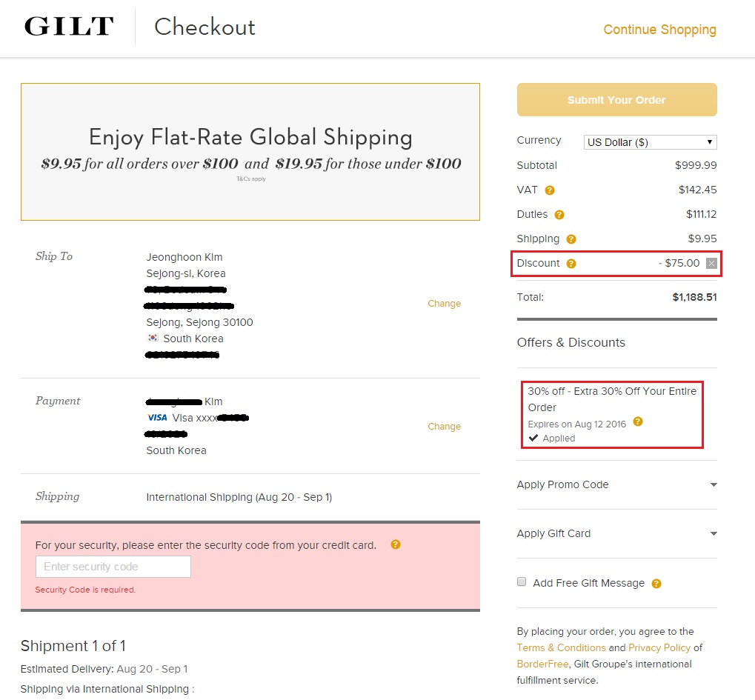
Task: Click the Duties help question icon
Action: coord(559,215)
